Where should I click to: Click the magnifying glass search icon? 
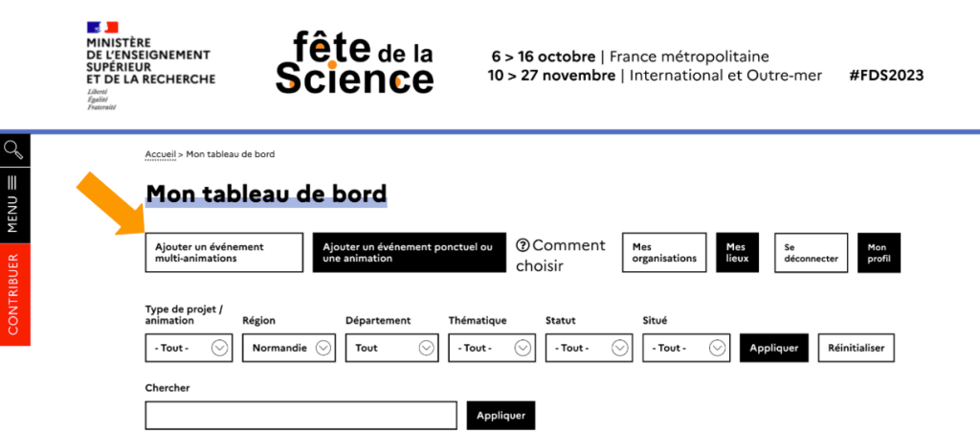(x=13, y=149)
